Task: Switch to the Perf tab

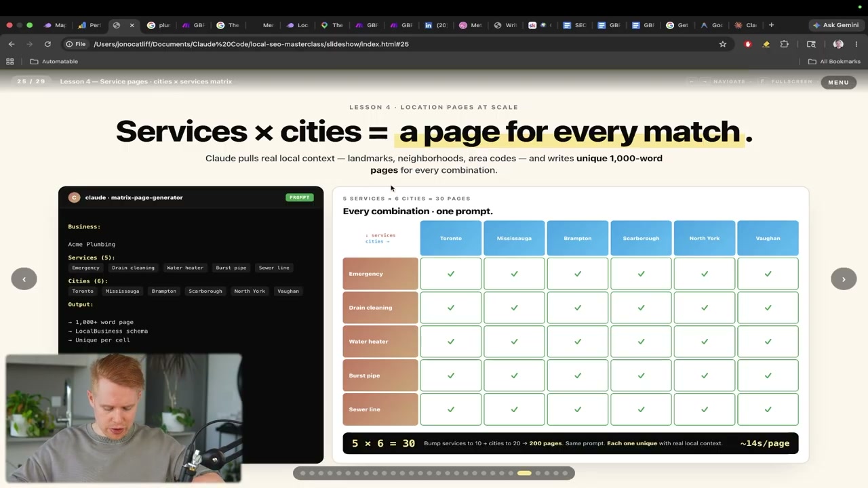Action: point(90,25)
